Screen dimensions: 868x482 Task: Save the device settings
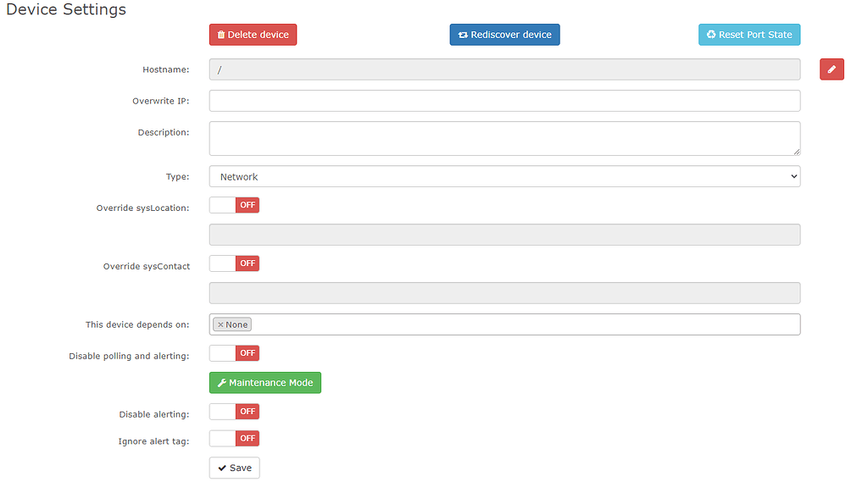(235, 468)
